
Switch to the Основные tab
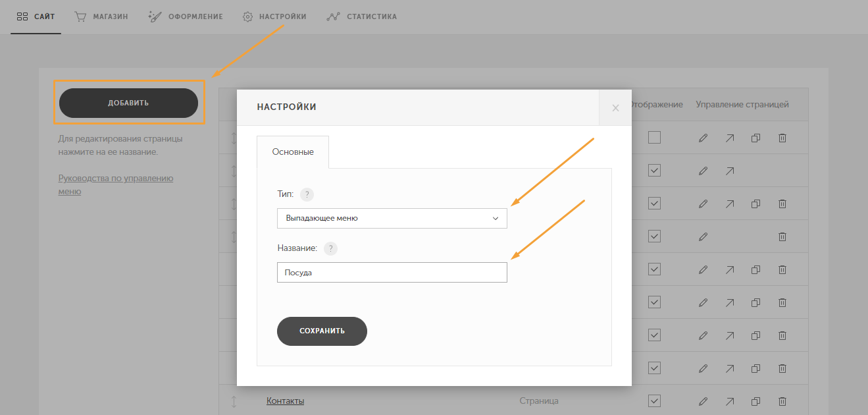[x=293, y=152]
